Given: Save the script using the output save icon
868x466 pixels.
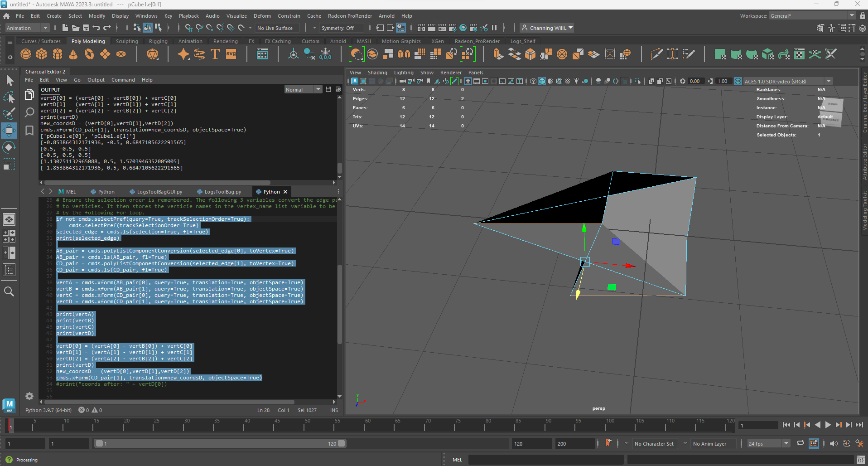Looking at the screenshot, I should point(328,89).
